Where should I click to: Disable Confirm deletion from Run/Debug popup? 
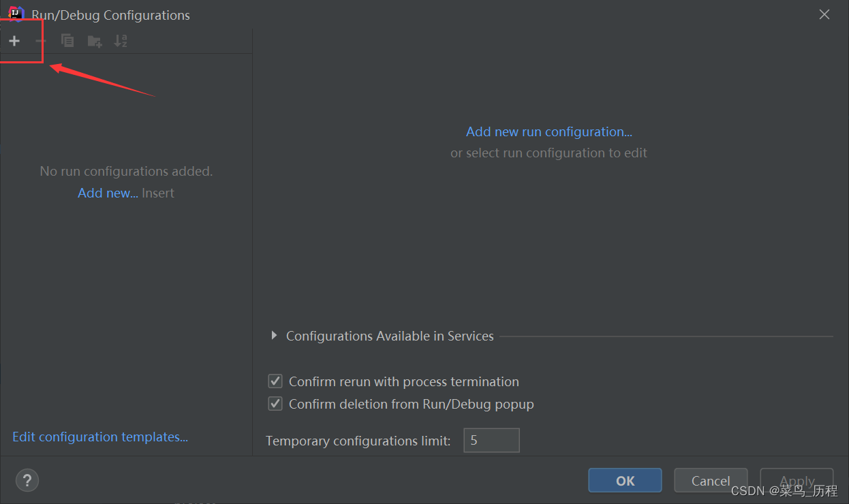tap(275, 404)
